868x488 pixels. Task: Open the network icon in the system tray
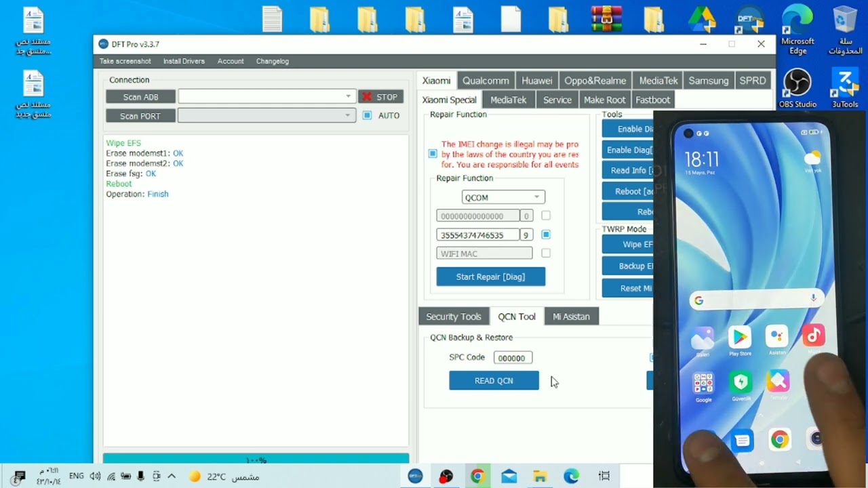(111, 476)
